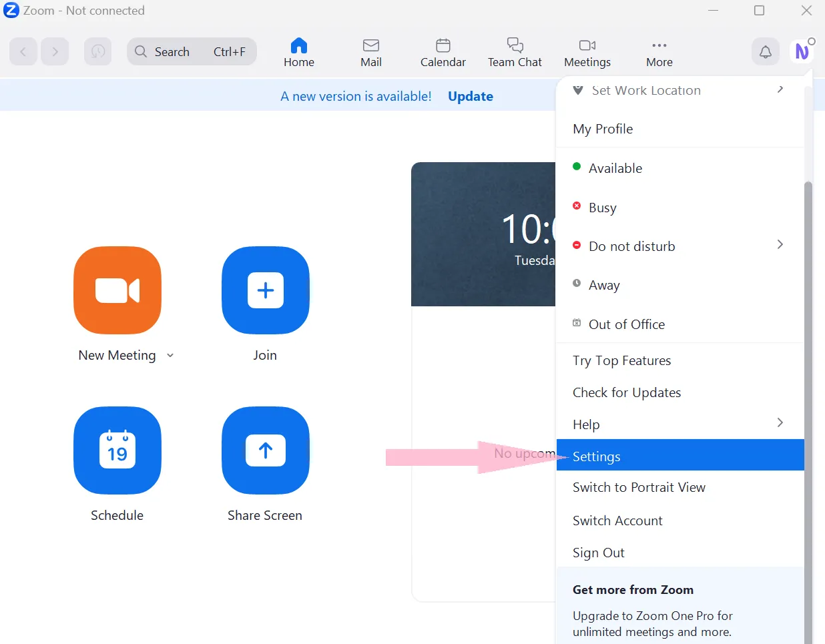This screenshot has width=825, height=644.
Task: Click the Set Work Location menu entry
Action: click(680, 91)
